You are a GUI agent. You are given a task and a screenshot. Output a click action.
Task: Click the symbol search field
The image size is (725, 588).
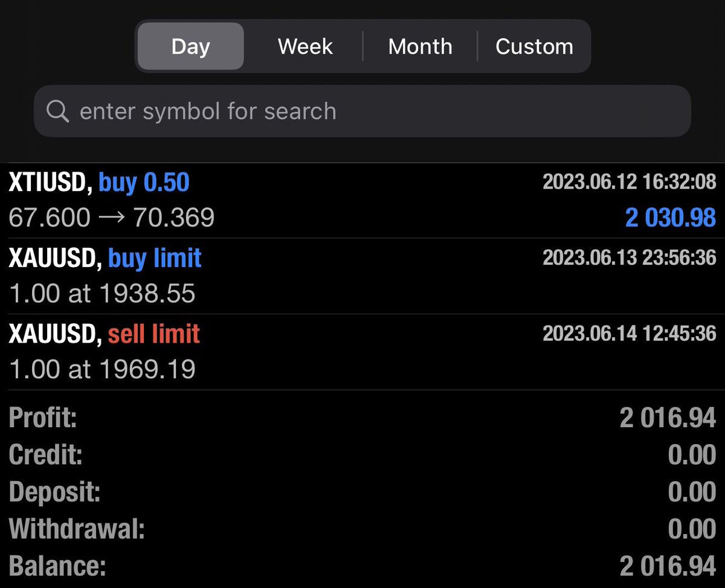click(362, 111)
